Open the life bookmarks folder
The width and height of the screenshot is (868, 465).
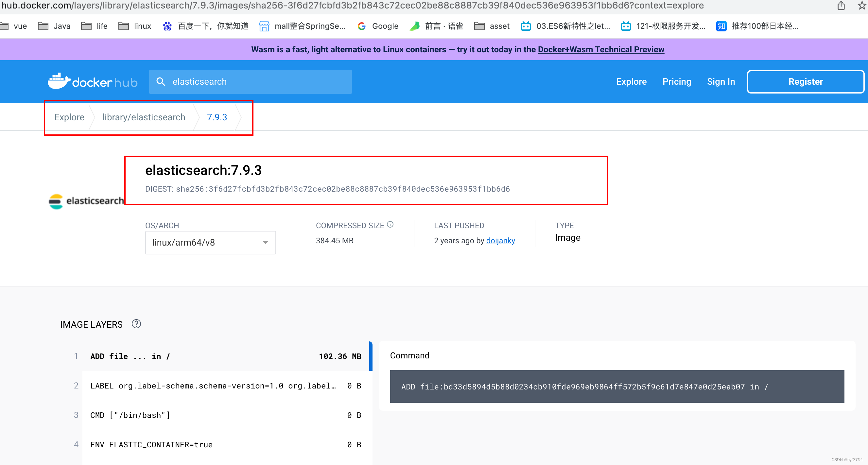click(x=94, y=26)
